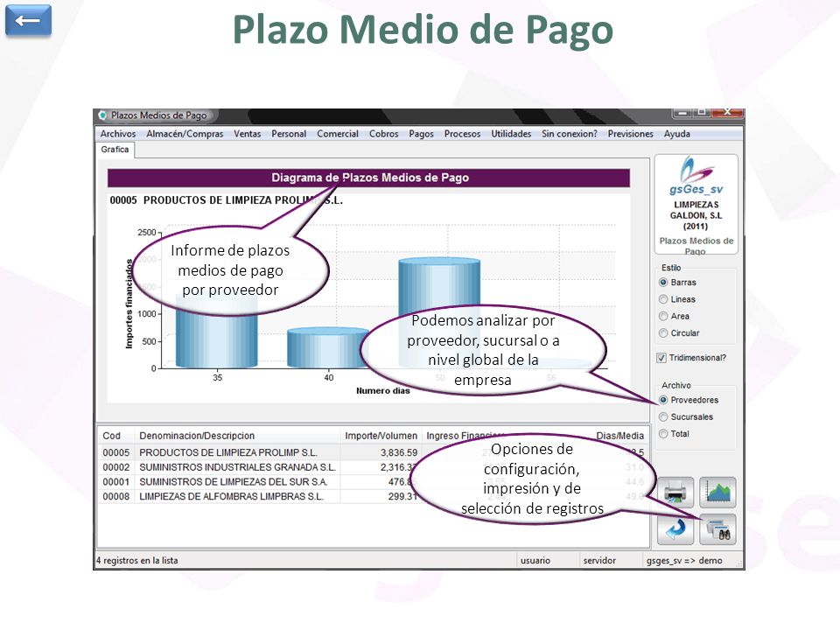Click the blue return arrow icon button
Viewport: 840px width, 630px height.
tap(675, 529)
